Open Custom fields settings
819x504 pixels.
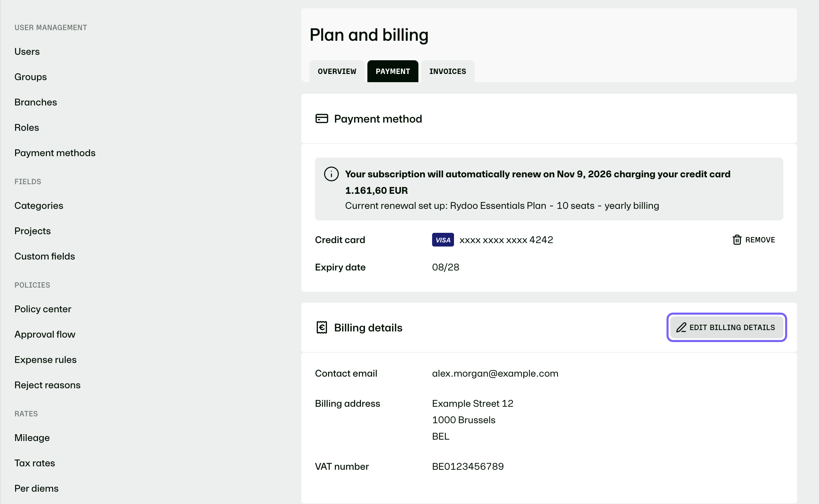coord(45,256)
